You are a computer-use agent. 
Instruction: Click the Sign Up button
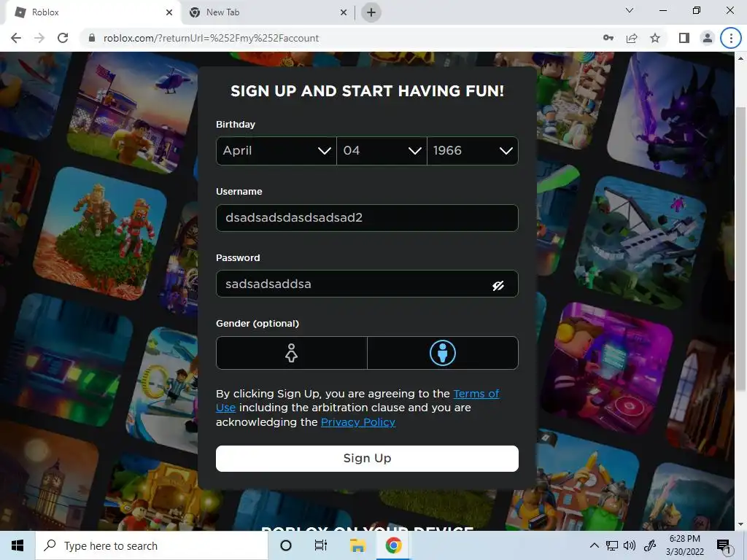point(367,458)
